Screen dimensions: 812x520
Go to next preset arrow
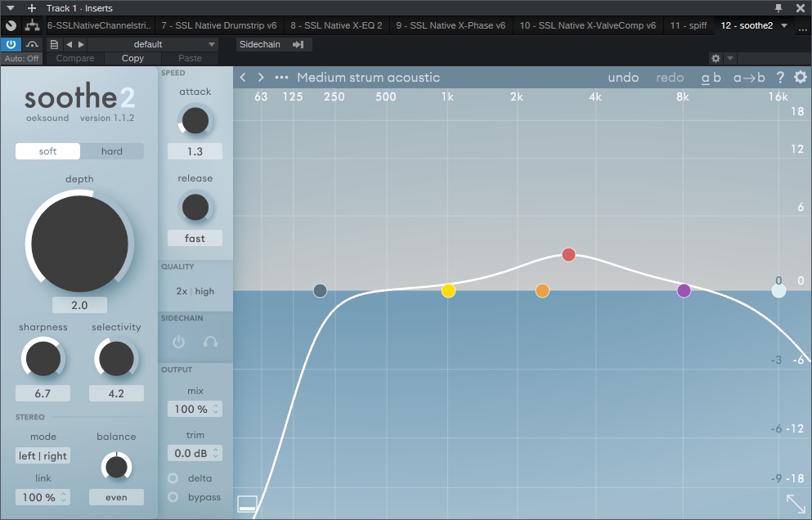pyautogui.click(x=81, y=44)
